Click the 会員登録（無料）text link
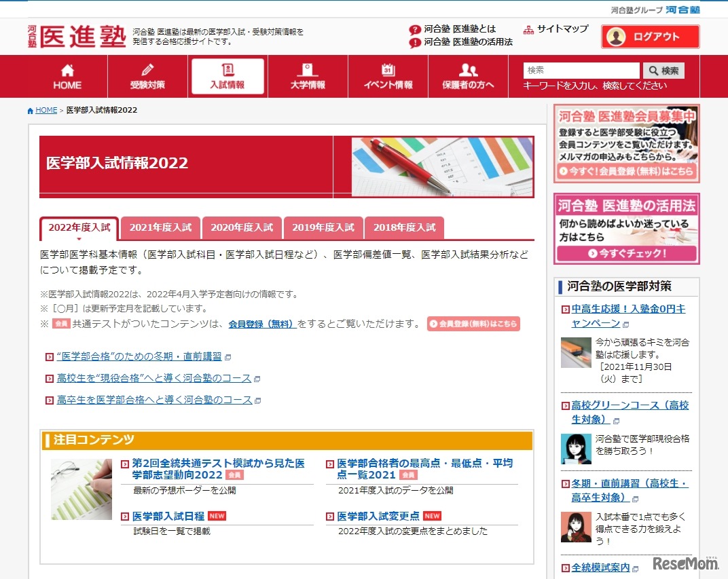Viewport: 728px width, 579px height. click(262, 324)
